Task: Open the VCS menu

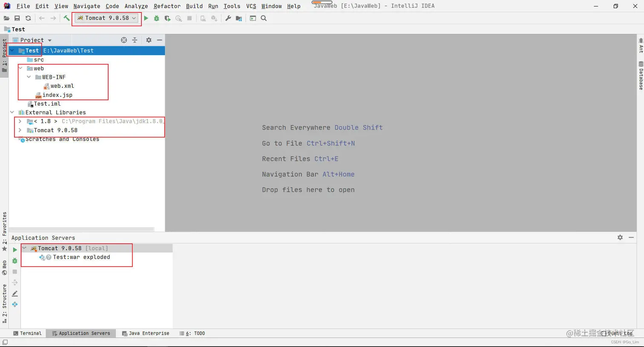Action: (x=251, y=6)
